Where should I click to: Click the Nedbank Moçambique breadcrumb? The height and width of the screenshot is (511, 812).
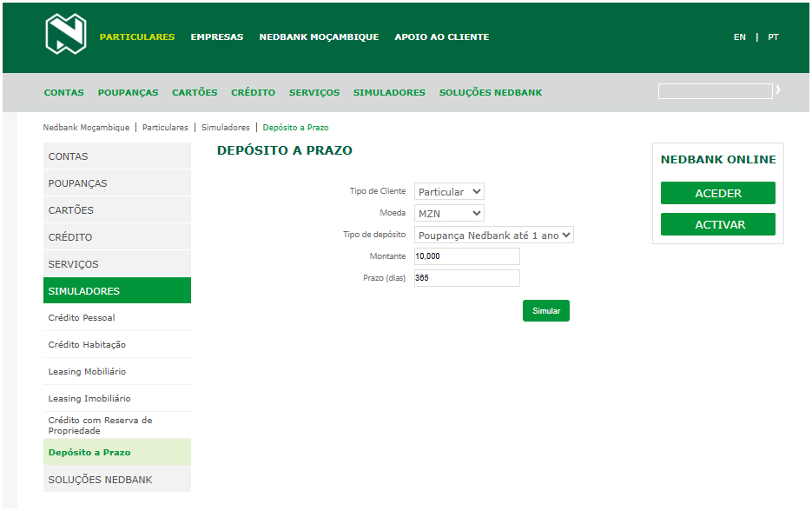tap(86, 128)
